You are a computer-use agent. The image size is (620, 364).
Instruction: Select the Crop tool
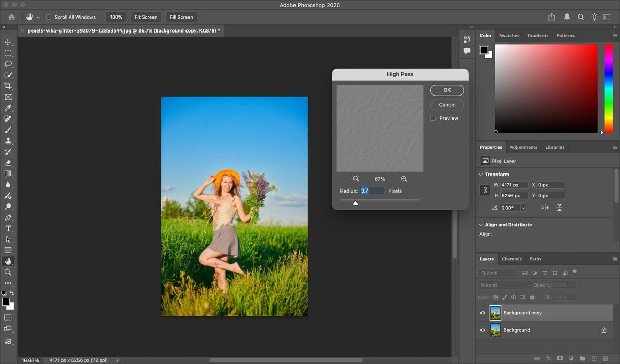point(8,86)
